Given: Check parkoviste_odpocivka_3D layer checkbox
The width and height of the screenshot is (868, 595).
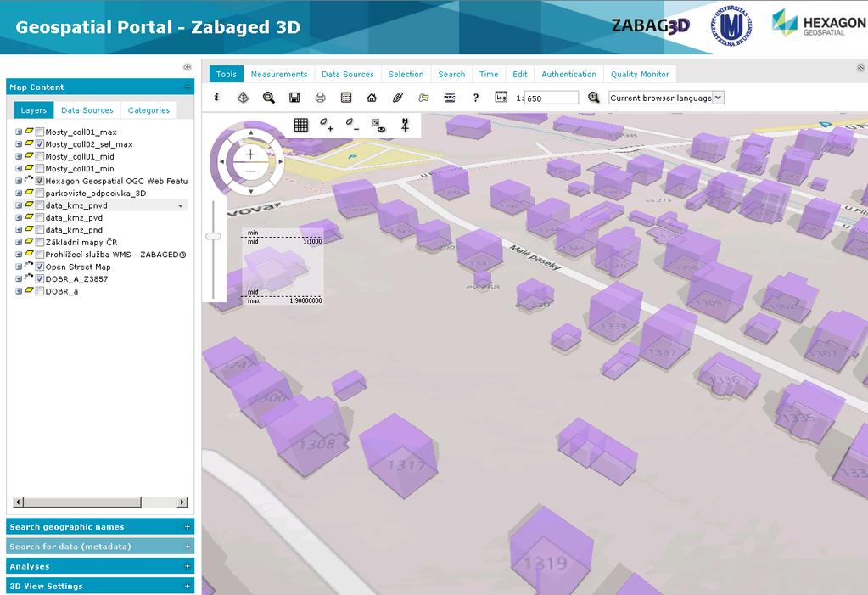Looking at the screenshot, I should [x=40, y=193].
